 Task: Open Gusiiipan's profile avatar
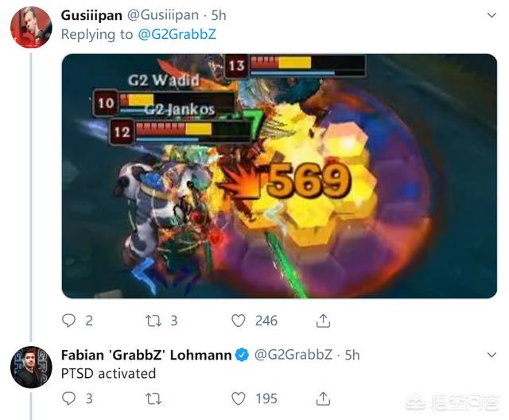coord(31,27)
